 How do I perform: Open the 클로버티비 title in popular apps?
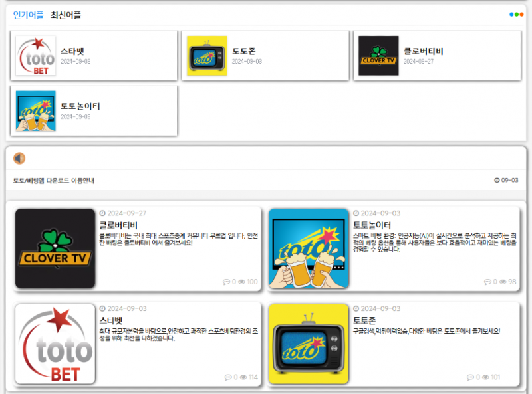pyautogui.click(x=424, y=51)
